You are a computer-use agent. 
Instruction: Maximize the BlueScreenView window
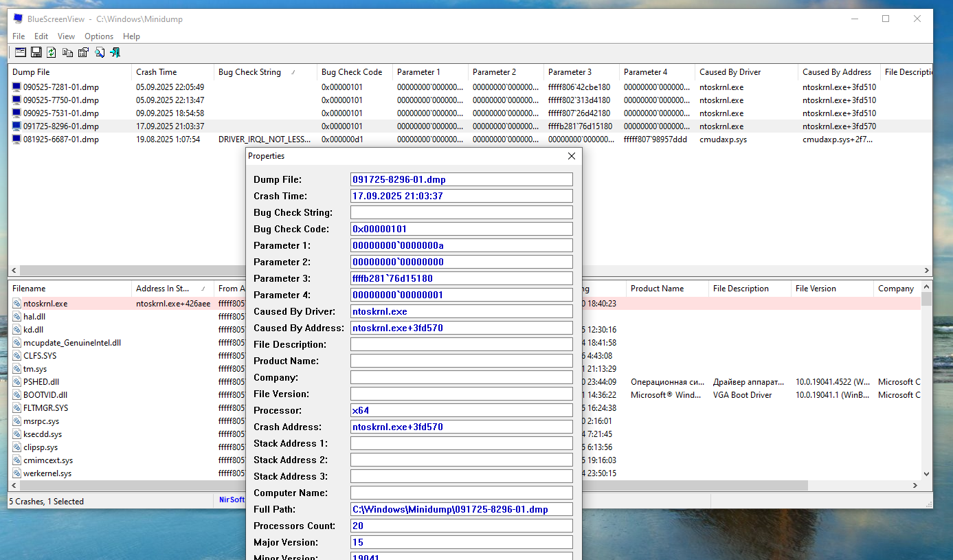pos(886,19)
